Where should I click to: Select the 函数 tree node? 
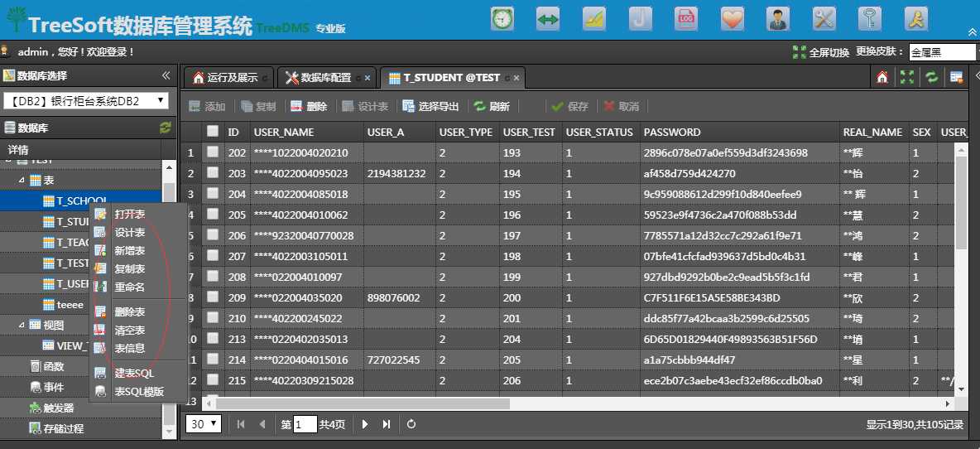(x=47, y=366)
